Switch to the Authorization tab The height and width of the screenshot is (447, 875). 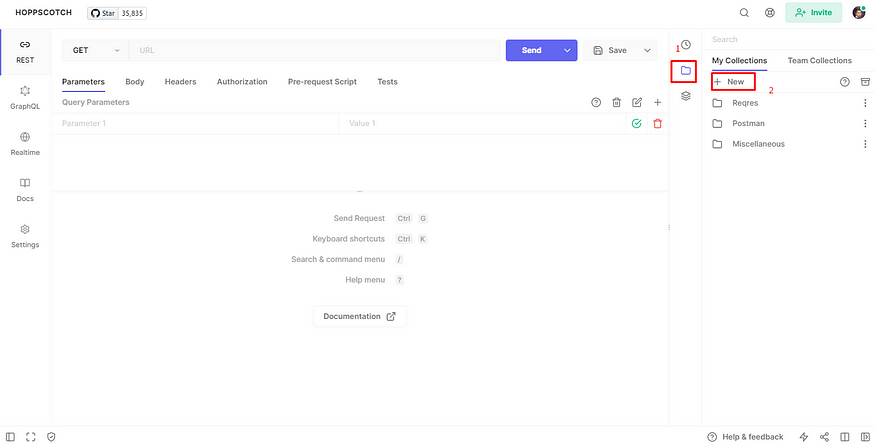pos(242,81)
